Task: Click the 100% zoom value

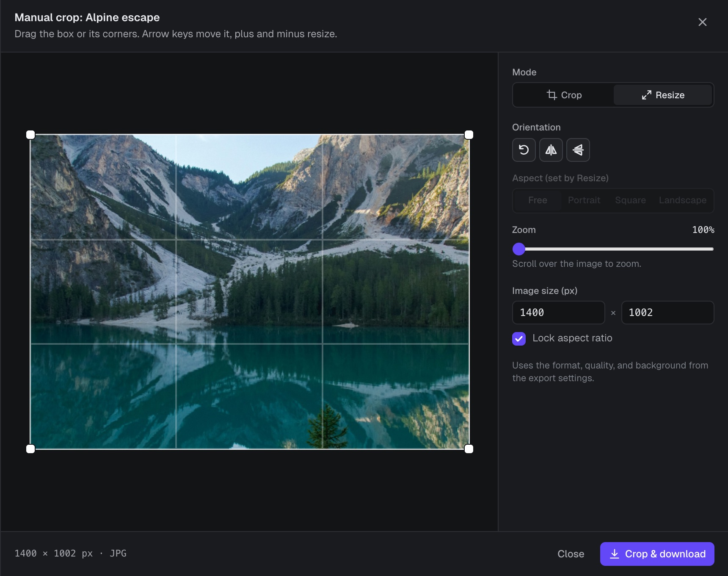Action: [703, 230]
